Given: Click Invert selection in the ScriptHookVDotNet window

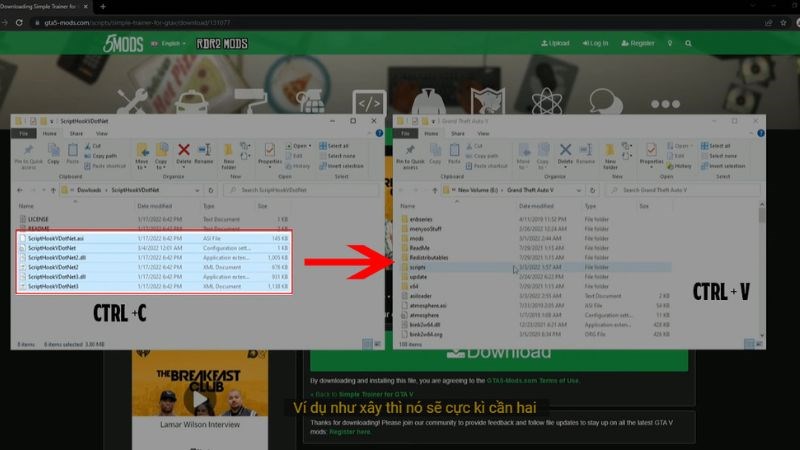Looking at the screenshot, I should coord(341,166).
